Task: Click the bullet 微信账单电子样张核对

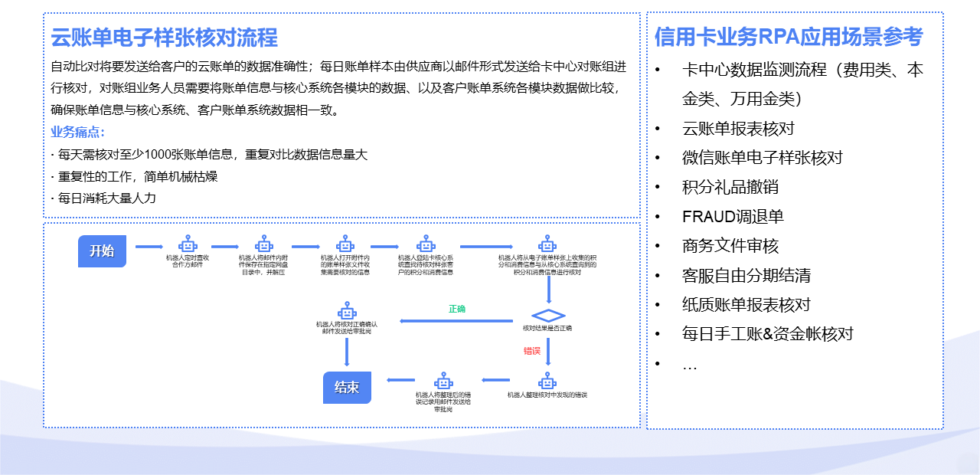Action: click(x=762, y=158)
